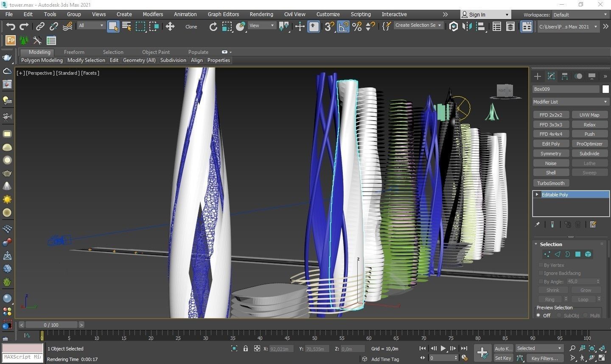Apply the TurboSmooth modifier button
Viewport: 611px width, 364px height.
(x=551, y=183)
